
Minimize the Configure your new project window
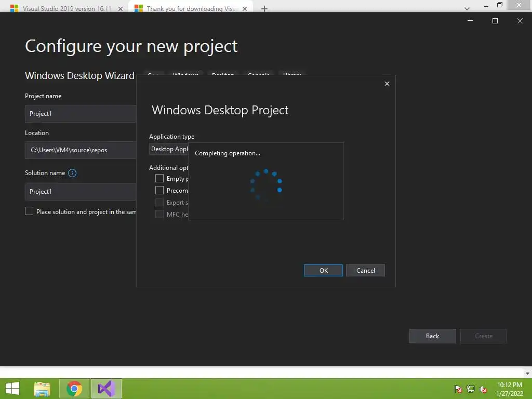click(x=470, y=21)
